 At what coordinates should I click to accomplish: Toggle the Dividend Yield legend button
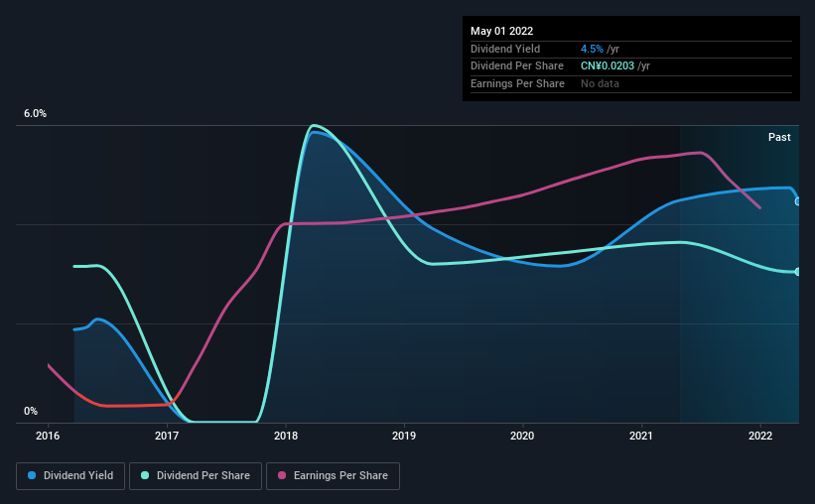click(x=70, y=476)
